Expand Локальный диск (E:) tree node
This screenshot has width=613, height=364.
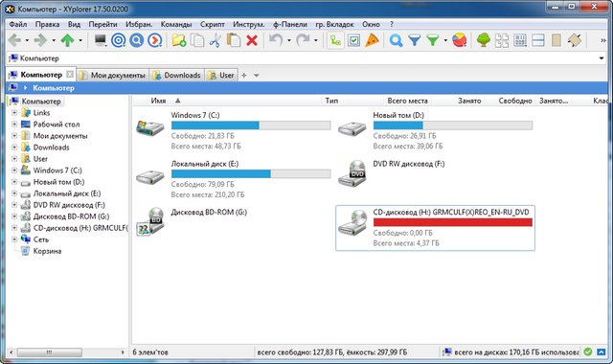[14, 193]
